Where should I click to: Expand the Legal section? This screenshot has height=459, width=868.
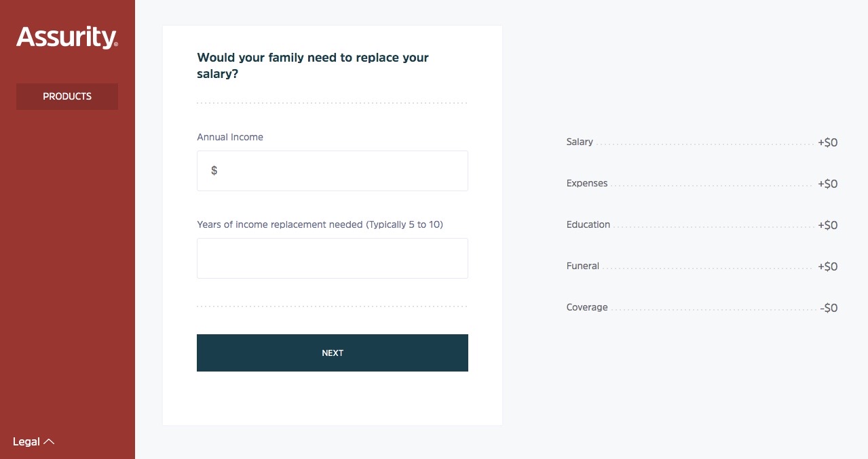(x=33, y=441)
